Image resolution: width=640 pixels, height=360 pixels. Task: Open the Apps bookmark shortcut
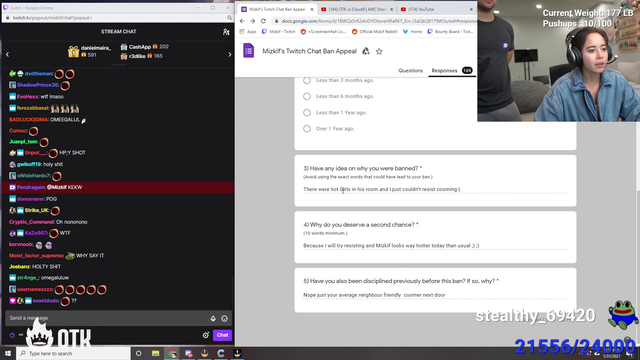[x=248, y=31]
